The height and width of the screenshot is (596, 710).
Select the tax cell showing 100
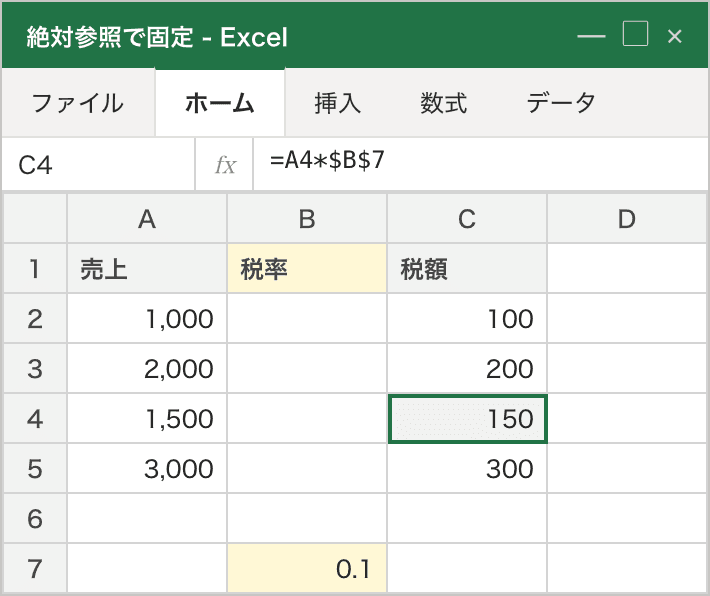pos(467,318)
